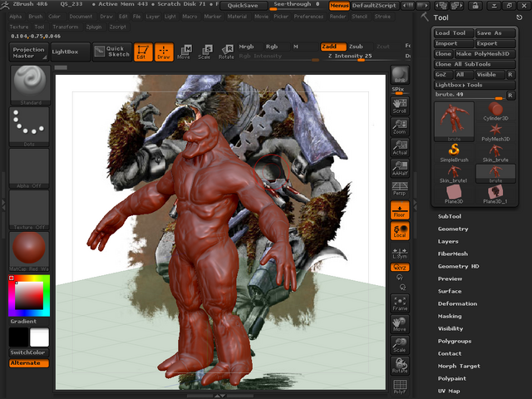Expand the Polypaint section
This screenshot has height=399, width=532.
(x=452, y=379)
